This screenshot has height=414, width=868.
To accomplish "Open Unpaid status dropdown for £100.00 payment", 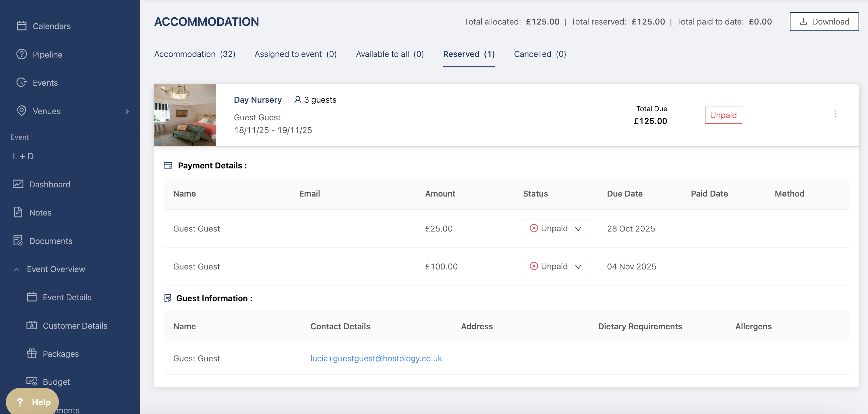I will coord(555,267).
